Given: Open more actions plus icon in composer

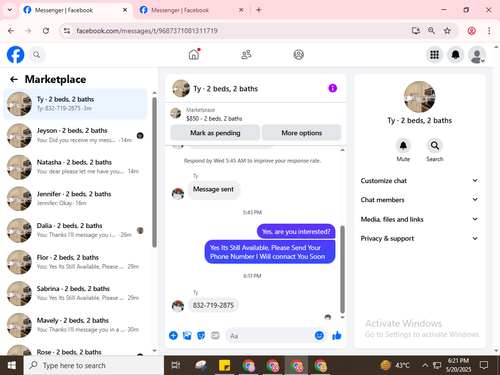Looking at the screenshot, I should tap(173, 335).
